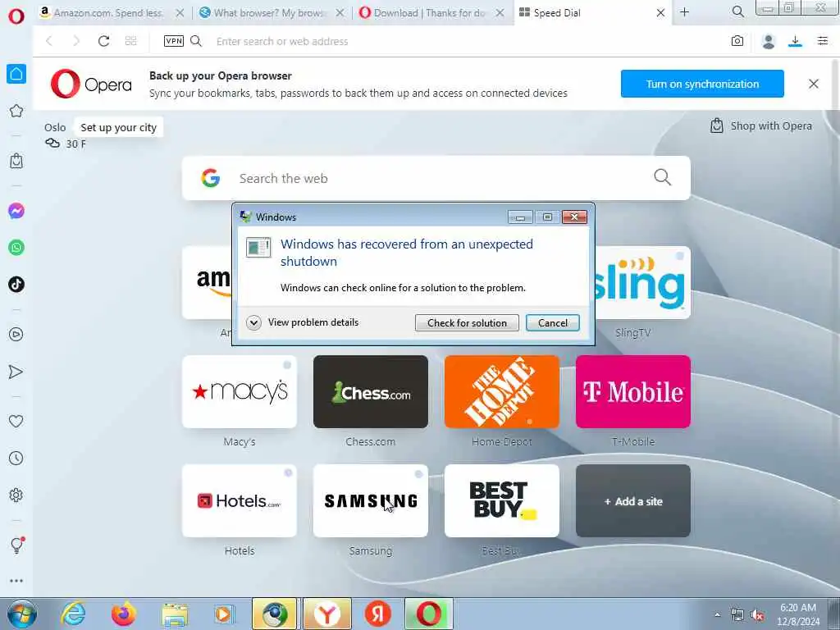
Task: Go back using the back arrow
Action: [49, 41]
